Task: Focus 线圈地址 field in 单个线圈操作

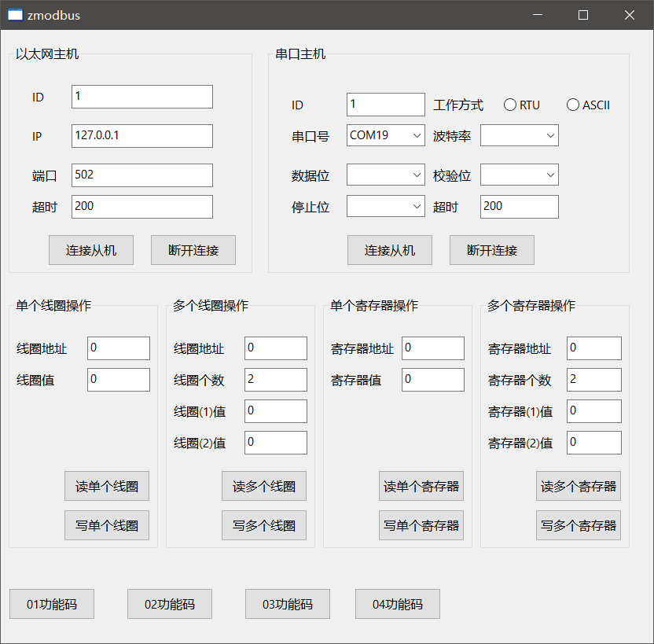Action: pyautogui.click(x=119, y=348)
